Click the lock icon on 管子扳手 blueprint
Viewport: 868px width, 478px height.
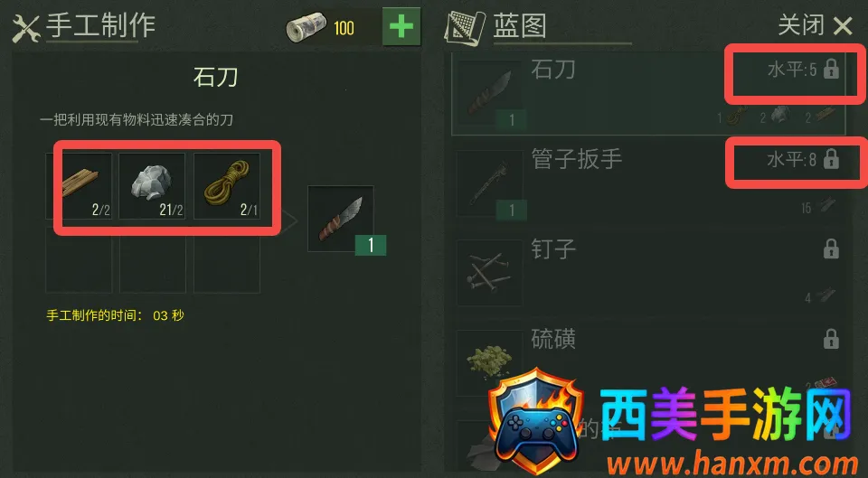pyautogui.click(x=831, y=159)
